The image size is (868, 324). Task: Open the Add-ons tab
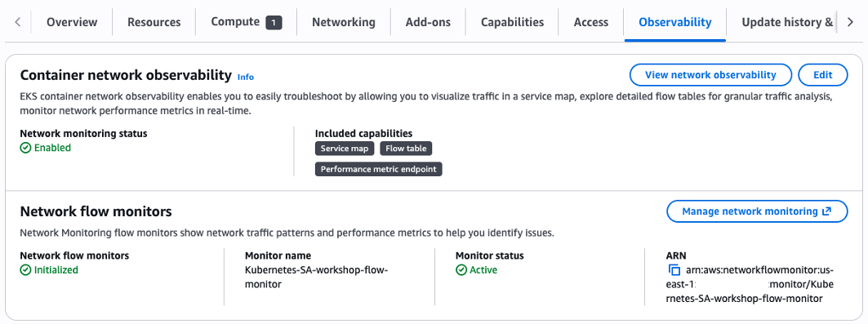[428, 22]
